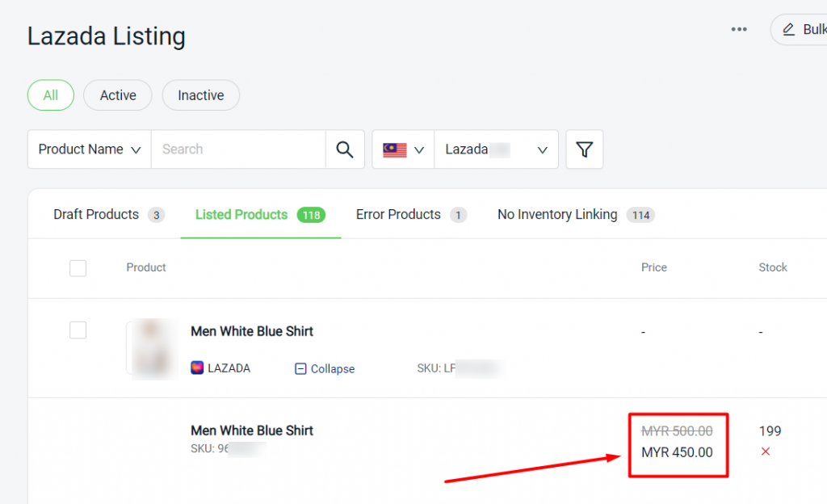
Task: Filter listings by Active status
Action: [x=118, y=94]
